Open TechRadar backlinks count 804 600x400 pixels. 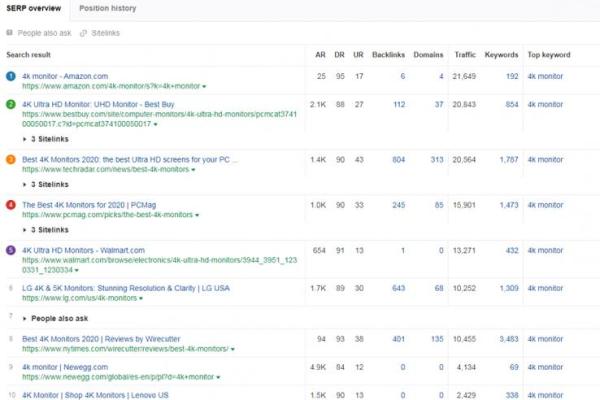pos(398,159)
